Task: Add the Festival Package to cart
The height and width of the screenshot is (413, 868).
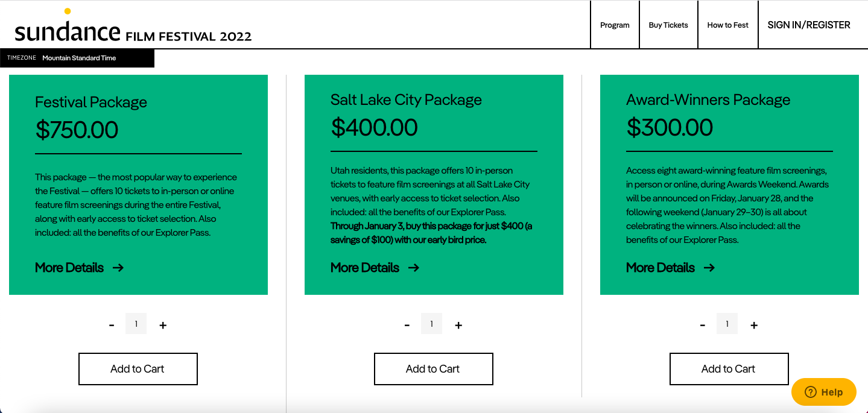Action: click(138, 368)
